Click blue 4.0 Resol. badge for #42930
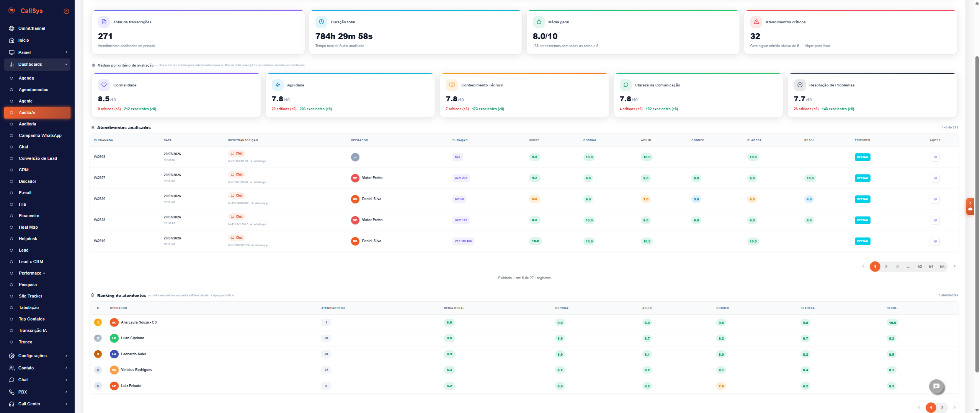Screen dimensions: 980x413 click(809, 199)
